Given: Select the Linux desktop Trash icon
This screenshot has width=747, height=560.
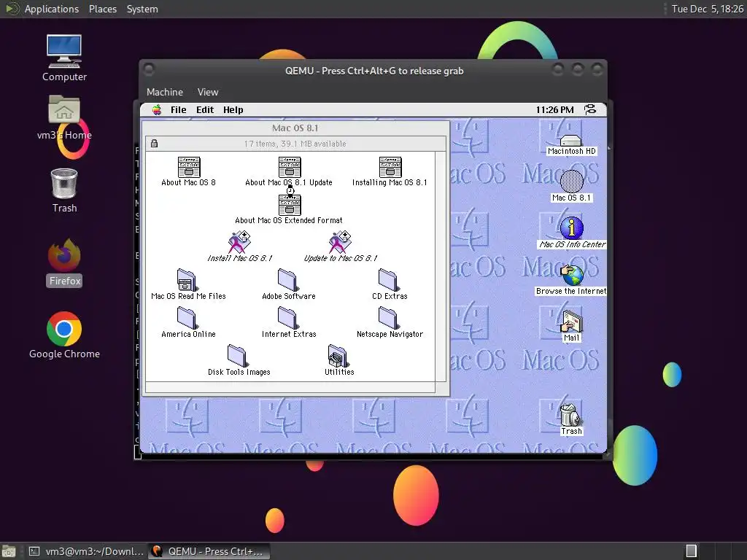Looking at the screenshot, I should pos(64,183).
